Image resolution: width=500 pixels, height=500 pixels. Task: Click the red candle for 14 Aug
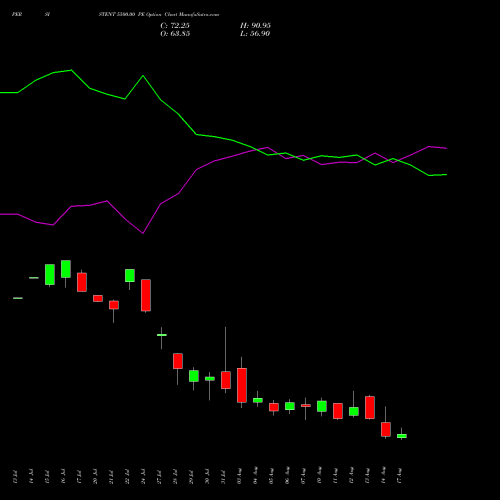(x=386, y=429)
